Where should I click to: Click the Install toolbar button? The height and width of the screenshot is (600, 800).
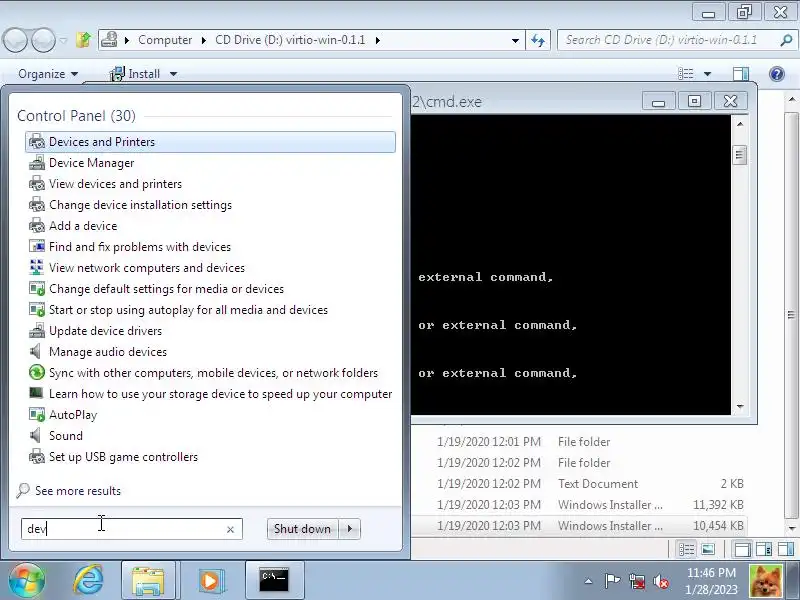click(x=135, y=74)
